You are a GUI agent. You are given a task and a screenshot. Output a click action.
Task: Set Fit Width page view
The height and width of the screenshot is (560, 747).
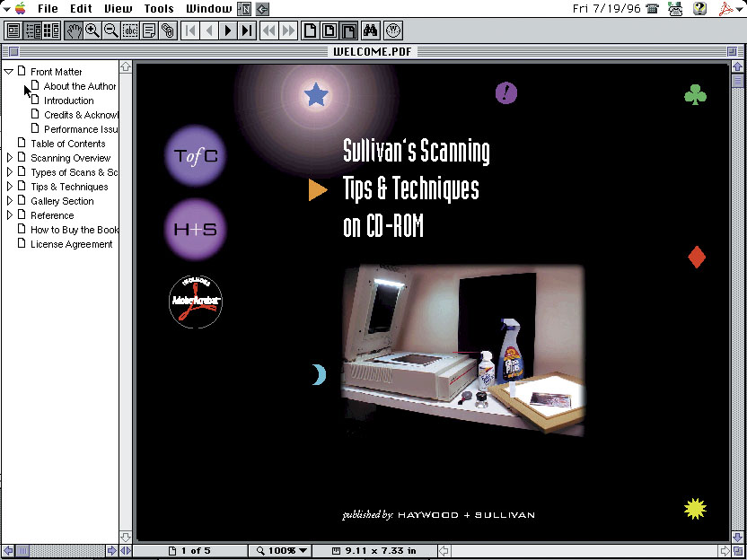click(x=348, y=31)
